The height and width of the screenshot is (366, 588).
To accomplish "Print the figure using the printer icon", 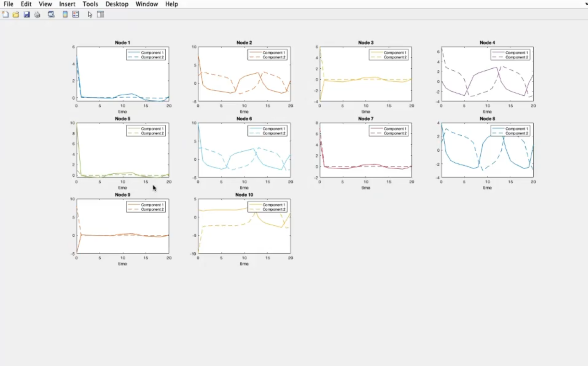I will [x=37, y=14].
